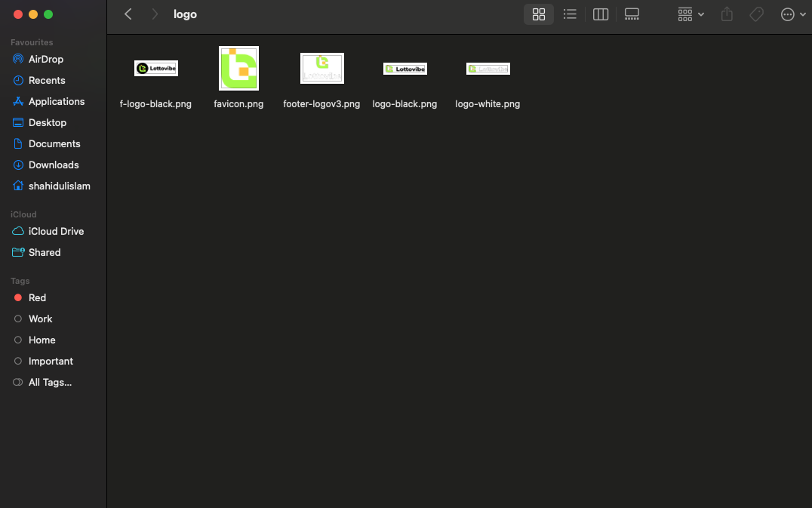Click the Favourites section header
812x508 pixels.
pos(32,42)
